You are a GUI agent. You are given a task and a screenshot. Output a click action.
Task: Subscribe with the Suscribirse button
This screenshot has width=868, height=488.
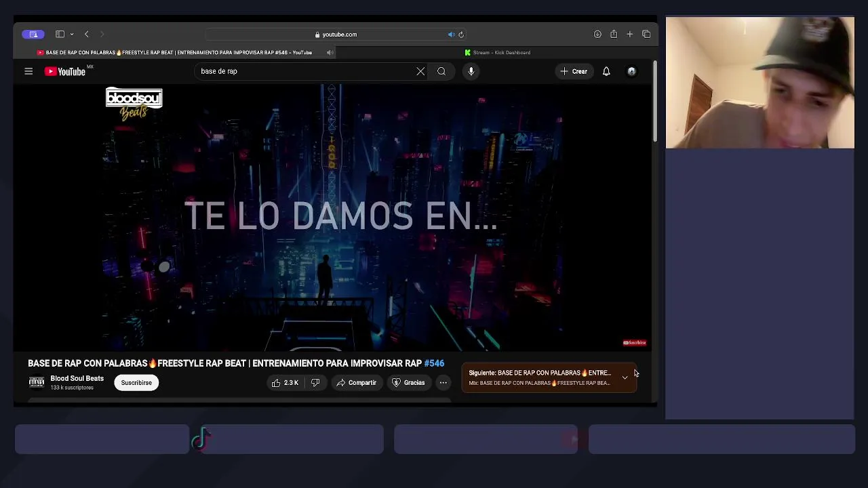point(136,383)
